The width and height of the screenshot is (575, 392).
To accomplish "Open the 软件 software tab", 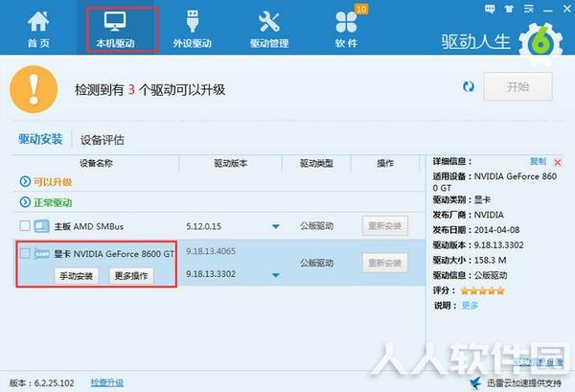I will point(346,30).
